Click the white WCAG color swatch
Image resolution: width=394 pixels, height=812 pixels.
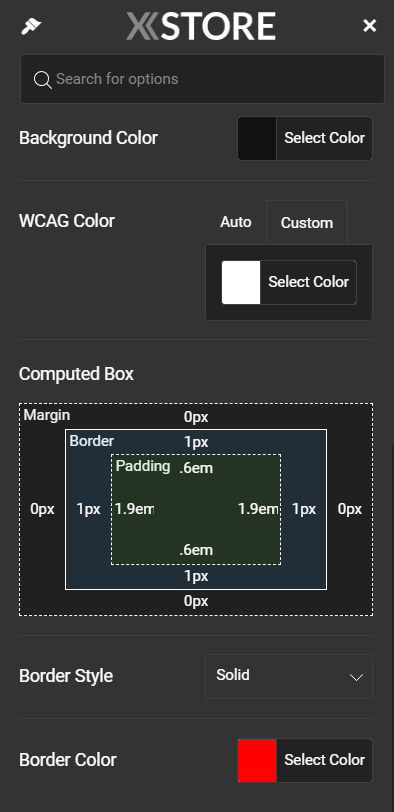coord(241,282)
